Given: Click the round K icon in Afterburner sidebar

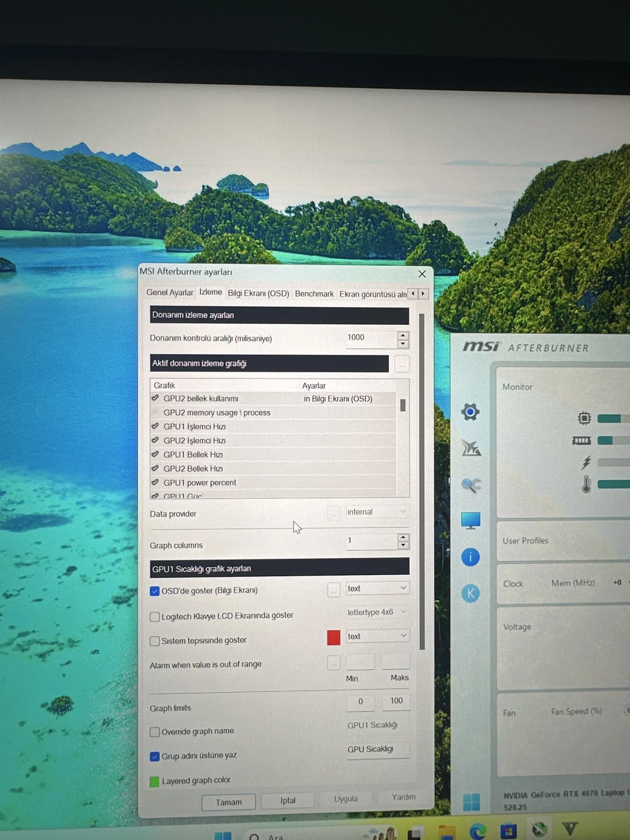Looking at the screenshot, I should click(470, 593).
